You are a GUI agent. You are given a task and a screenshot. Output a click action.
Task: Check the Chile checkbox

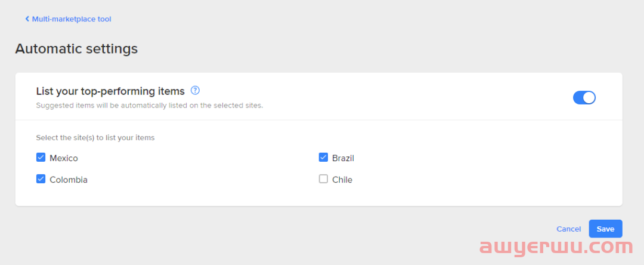pos(323,179)
